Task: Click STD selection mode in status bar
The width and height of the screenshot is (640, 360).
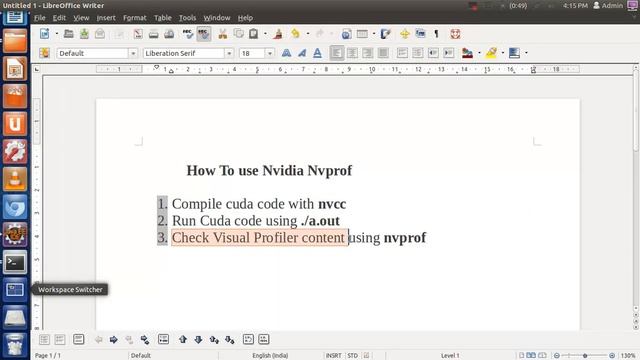Action: click(x=352, y=356)
